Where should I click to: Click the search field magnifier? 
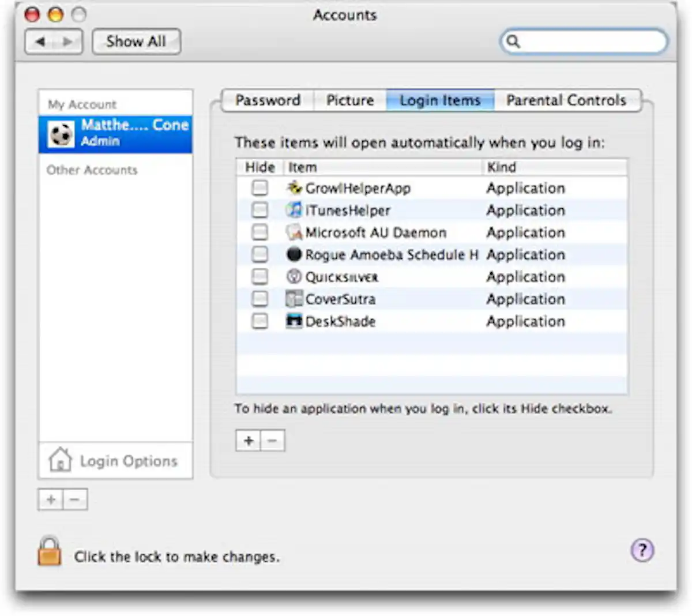click(x=513, y=42)
